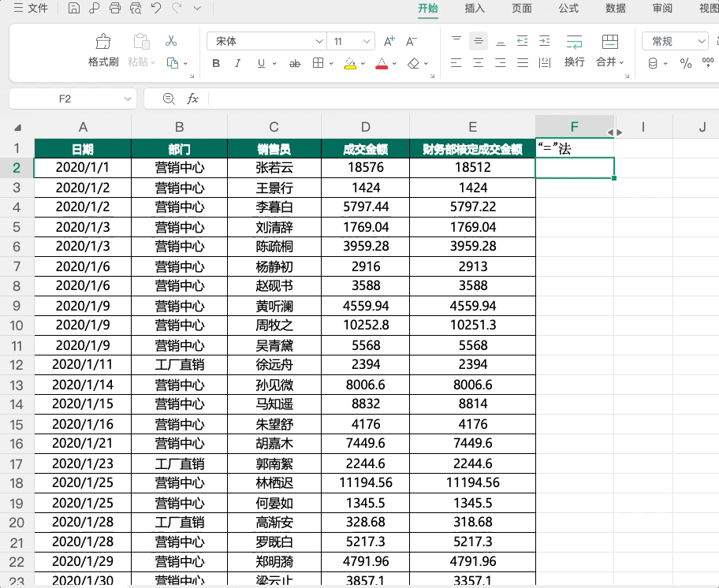Image resolution: width=719 pixels, height=588 pixels.
Task: Click the alignment group dialog launcher
Action: (627, 76)
